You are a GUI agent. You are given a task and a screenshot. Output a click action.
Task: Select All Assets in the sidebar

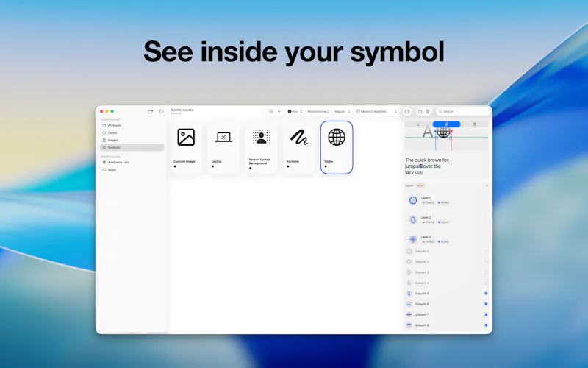[x=132, y=125]
